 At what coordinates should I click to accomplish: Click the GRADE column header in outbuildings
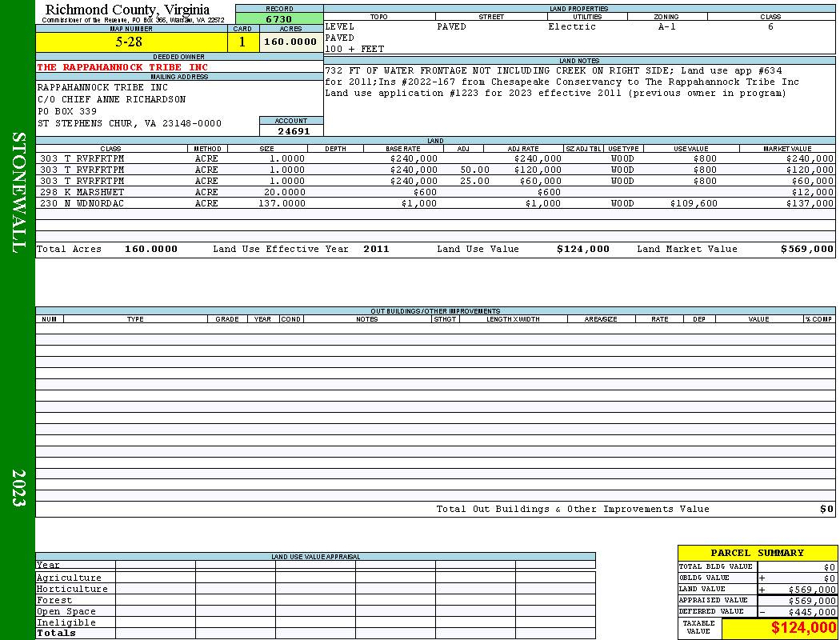pyautogui.click(x=227, y=319)
